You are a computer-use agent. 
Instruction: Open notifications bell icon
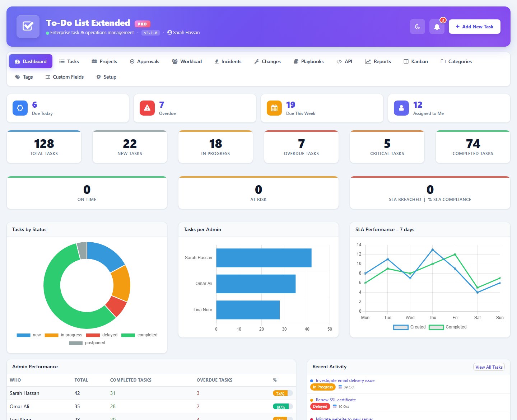pyautogui.click(x=437, y=27)
